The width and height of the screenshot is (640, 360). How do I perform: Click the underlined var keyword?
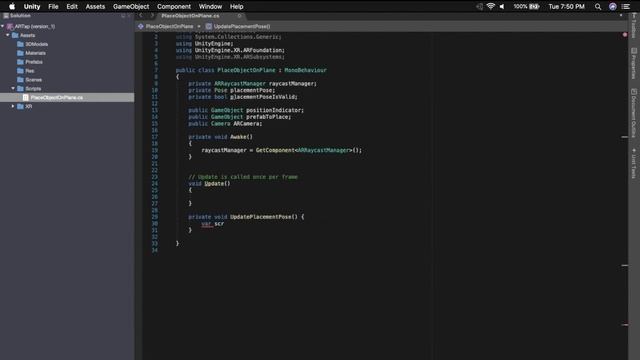coord(207,224)
